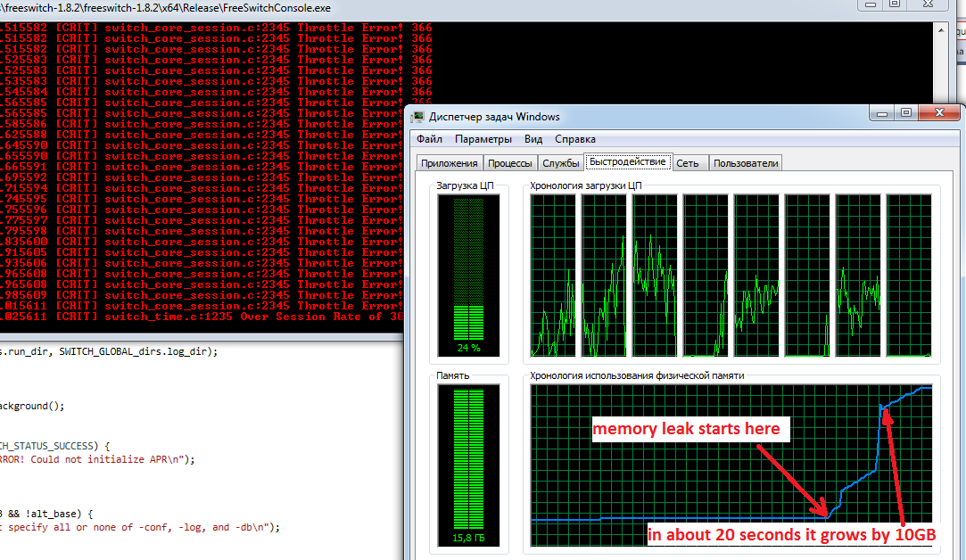Click the third CPU core history graph
The height and width of the screenshot is (560, 966).
click(x=655, y=276)
